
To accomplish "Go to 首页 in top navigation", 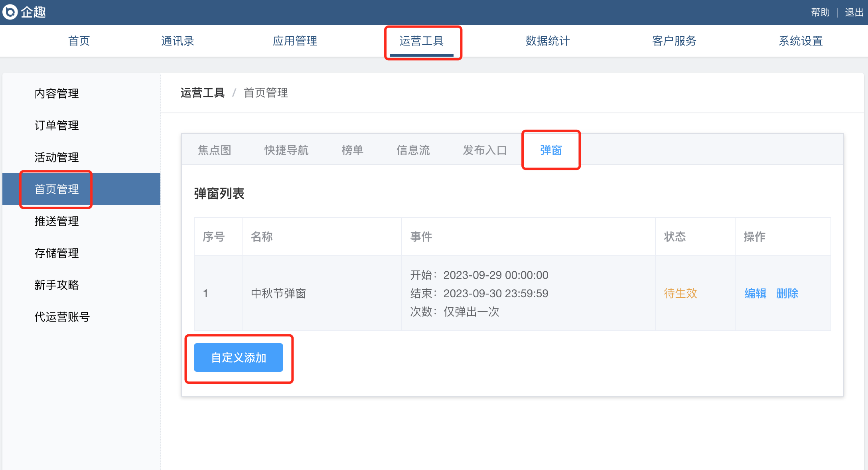I will pyautogui.click(x=79, y=41).
